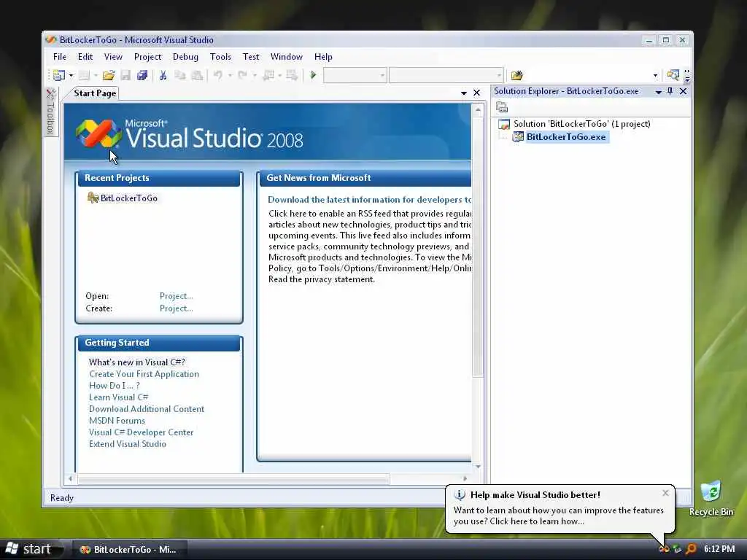Open the Test menu
The width and height of the screenshot is (747, 560).
tap(251, 57)
